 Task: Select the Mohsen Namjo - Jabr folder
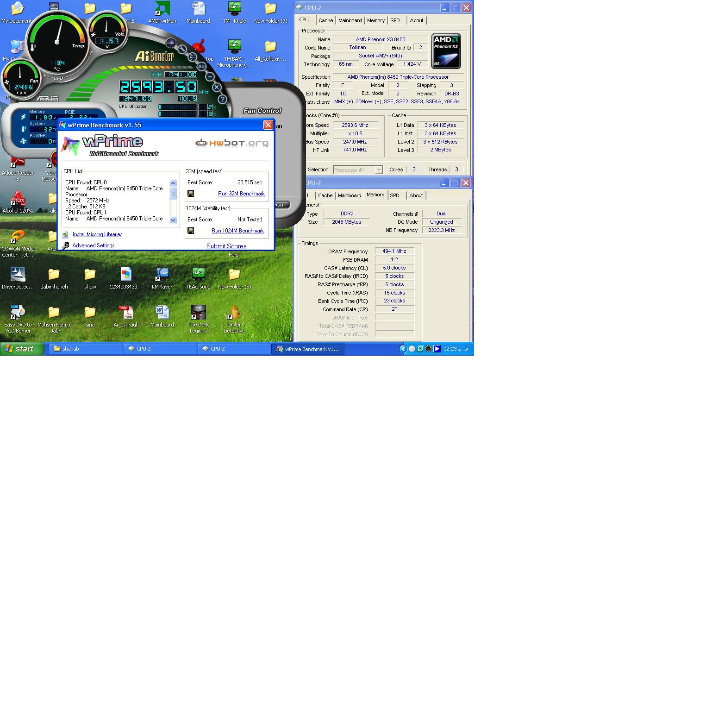[54, 320]
